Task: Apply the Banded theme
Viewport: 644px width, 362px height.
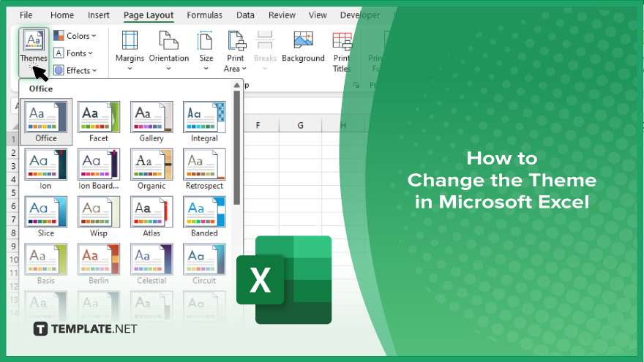Action: tap(204, 216)
